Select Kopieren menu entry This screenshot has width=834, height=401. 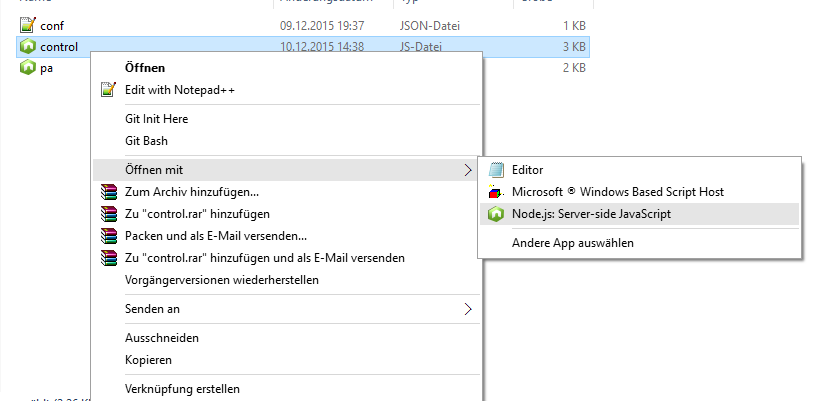(x=148, y=360)
